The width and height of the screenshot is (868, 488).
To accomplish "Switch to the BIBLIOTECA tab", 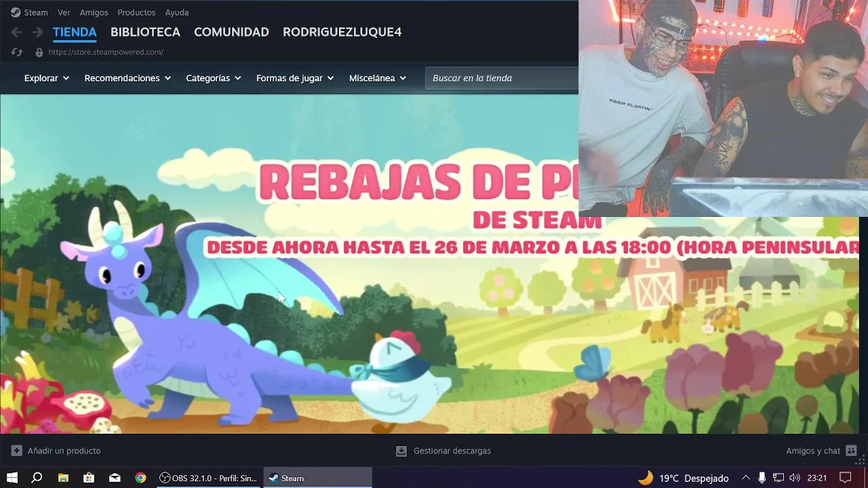I will pos(145,32).
